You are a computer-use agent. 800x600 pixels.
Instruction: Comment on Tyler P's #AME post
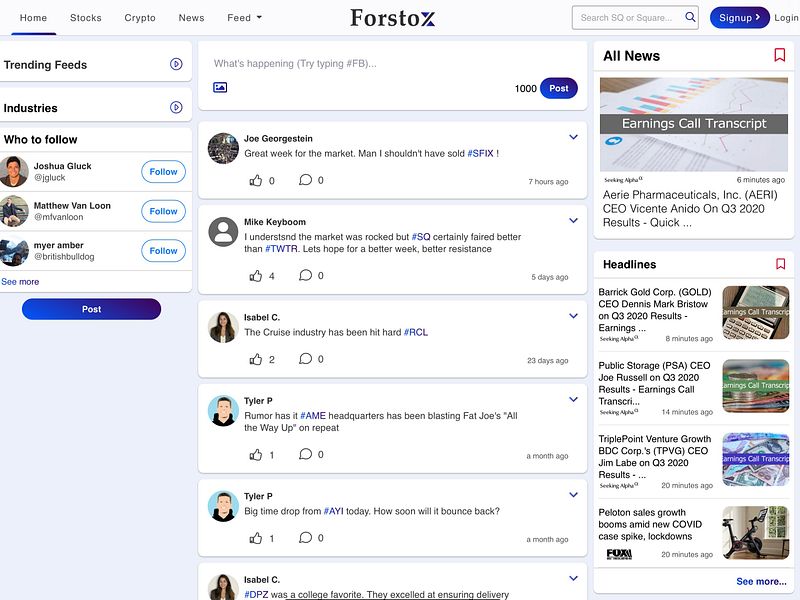pos(305,454)
